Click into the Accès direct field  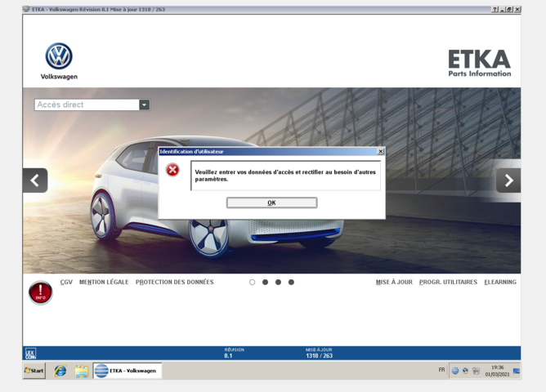coord(87,105)
